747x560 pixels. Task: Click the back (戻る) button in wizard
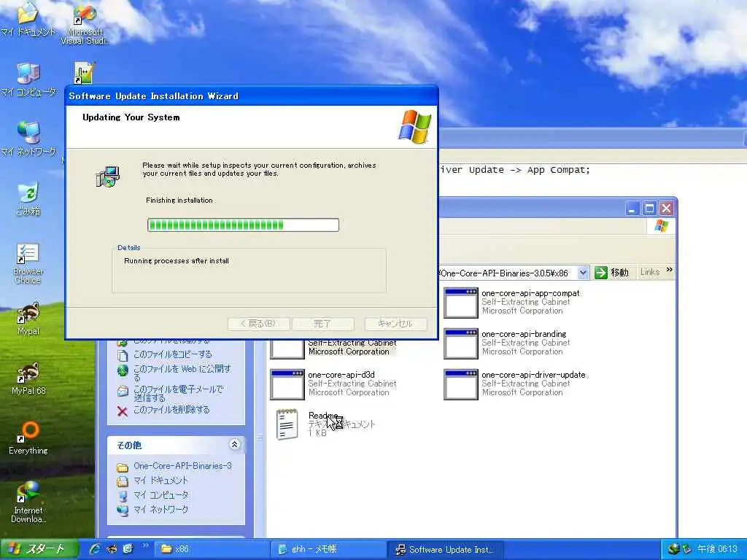coord(259,324)
